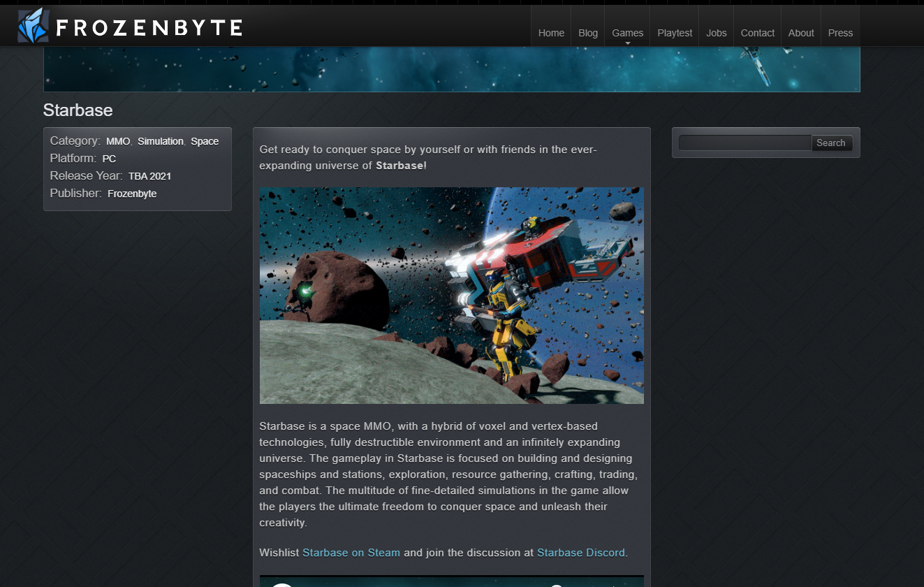Click the PC platform link
The height and width of the screenshot is (587, 924).
coord(109,159)
